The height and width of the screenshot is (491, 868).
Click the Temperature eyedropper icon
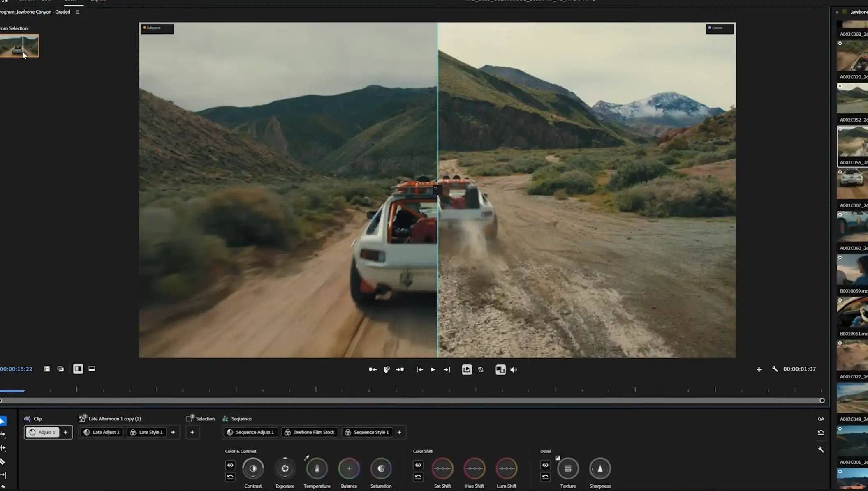point(306,458)
